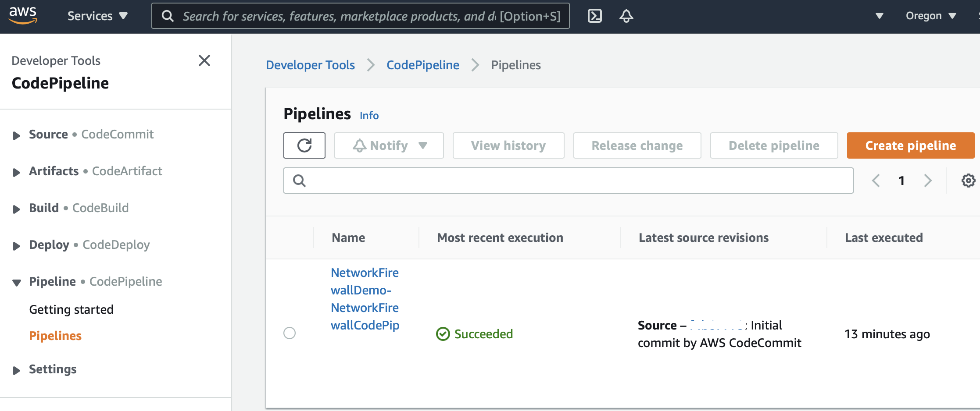Open the Oregon region dropdown
This screenshot has width=980, height=411.
(x=930, y=16)
